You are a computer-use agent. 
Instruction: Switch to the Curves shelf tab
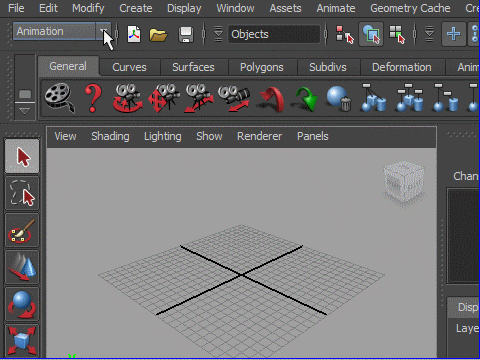point(129,67)
